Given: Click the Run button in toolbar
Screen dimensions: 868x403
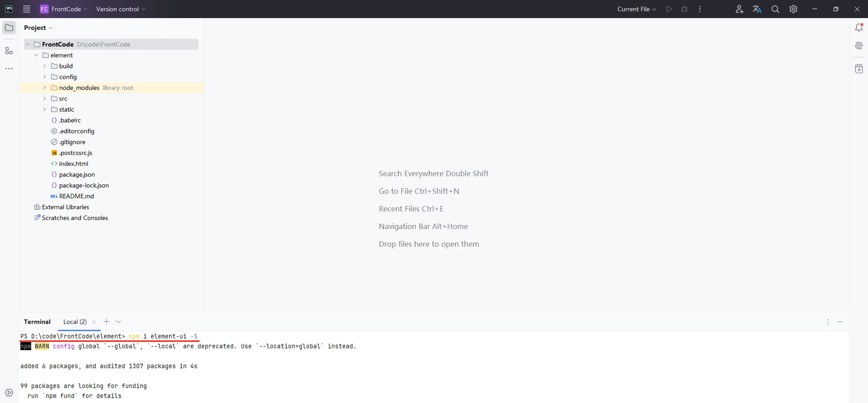Looking at the screenshot, I should (669, 9).
